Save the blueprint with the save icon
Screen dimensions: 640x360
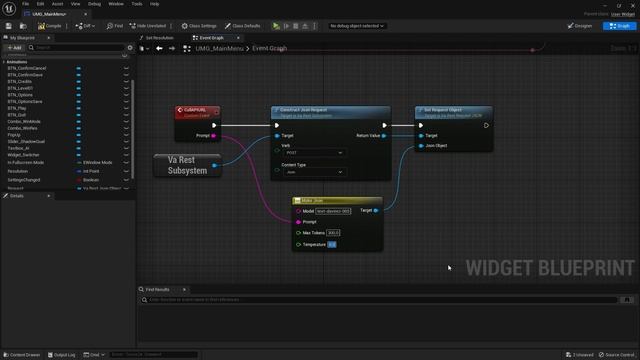(x=9, y=26)
